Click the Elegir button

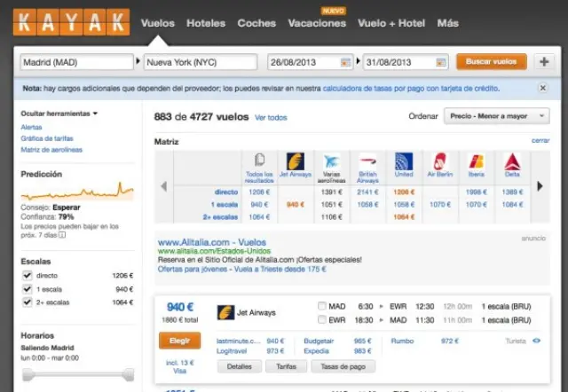[179, 341]
